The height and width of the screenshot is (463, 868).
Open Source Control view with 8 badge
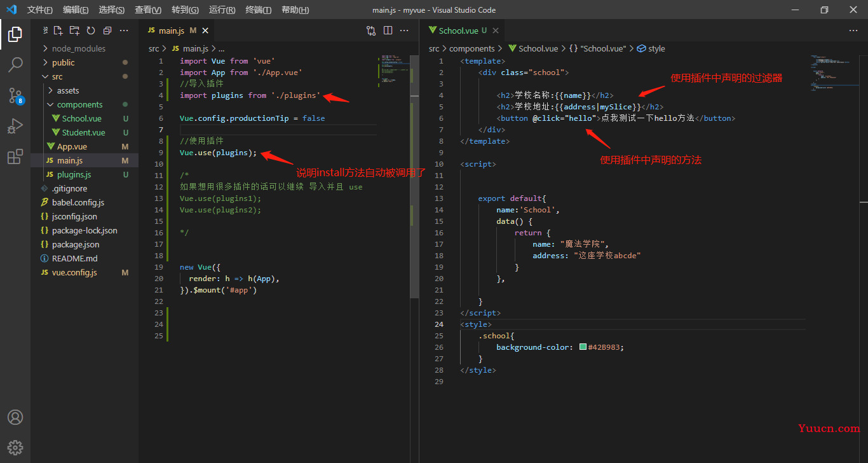15,95
